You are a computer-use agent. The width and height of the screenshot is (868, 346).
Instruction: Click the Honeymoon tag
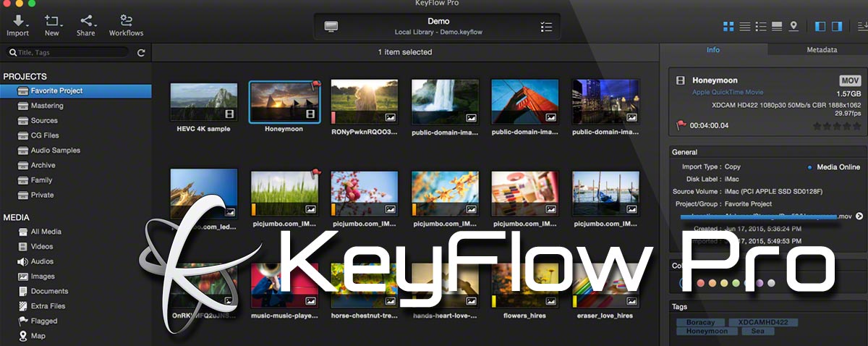click(x=707, y=331)
